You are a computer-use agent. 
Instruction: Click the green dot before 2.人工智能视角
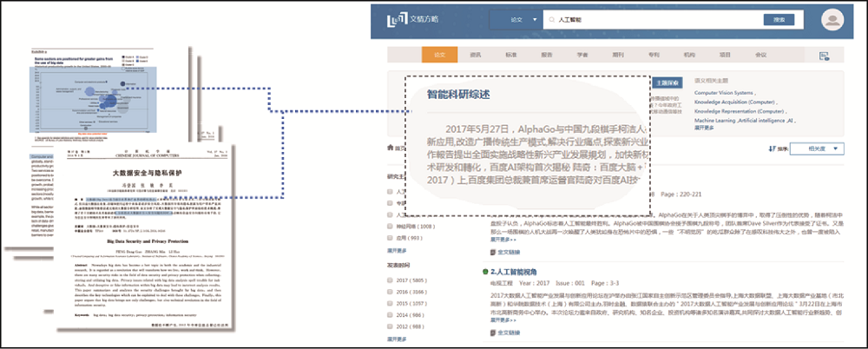[x=485, y=272]
